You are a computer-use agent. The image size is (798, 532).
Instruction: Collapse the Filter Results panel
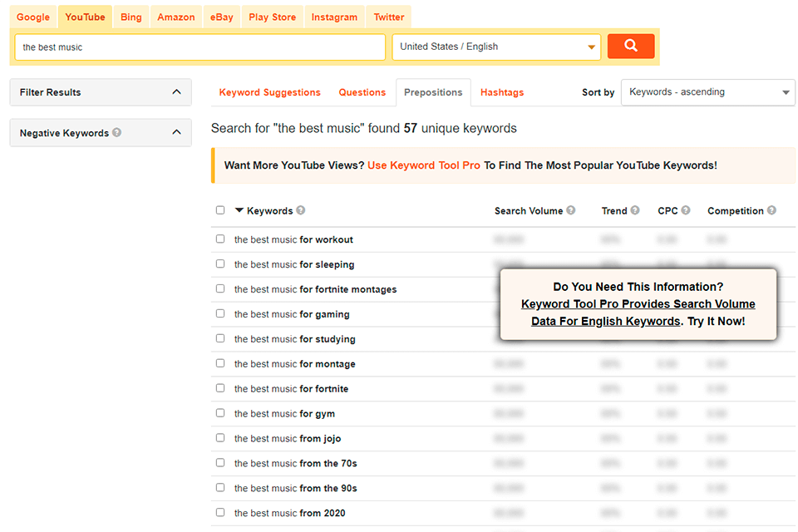pyautogui.click(x=176, y=92)
